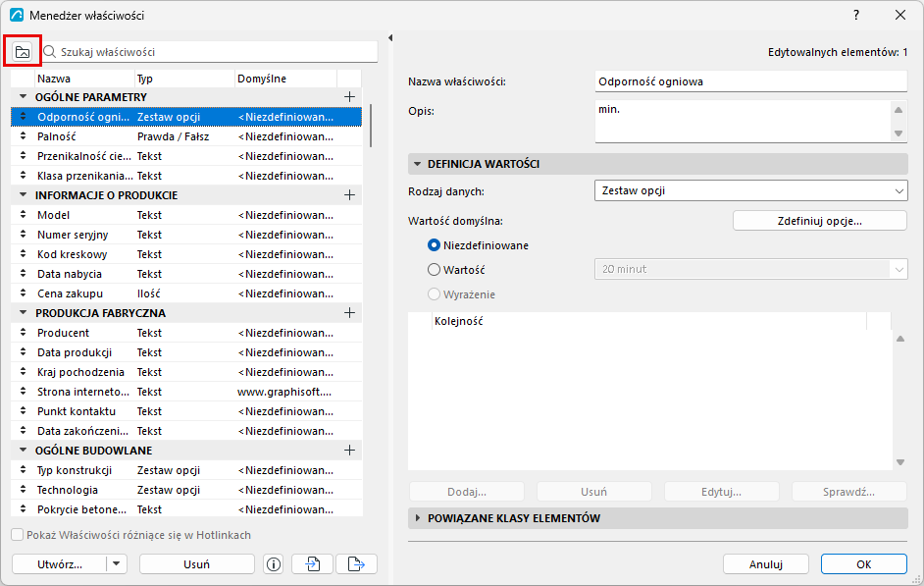
Task: Select the Niezdefiniowane radio button
Action: 434,245
